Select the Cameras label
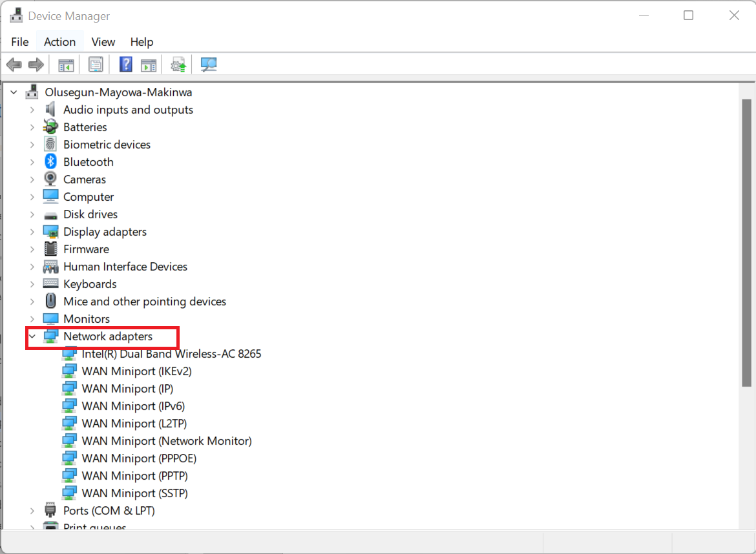Screen dimensions: 756x554 coord(85,180)
